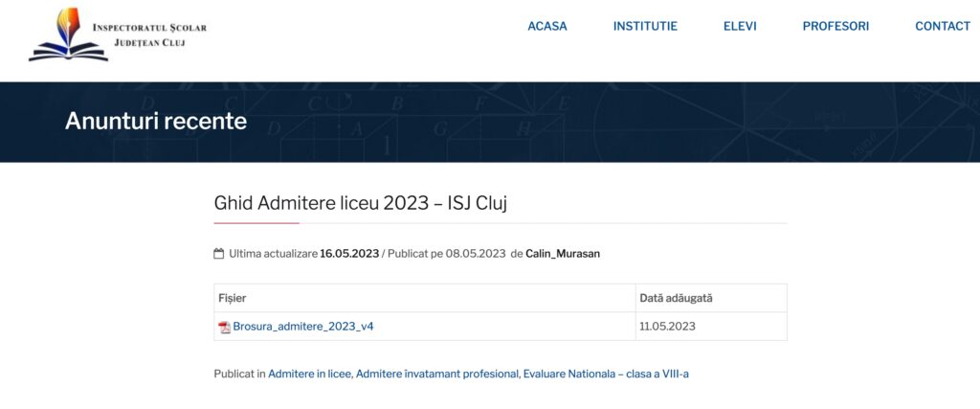Click the book and pen logo icon
Screen dimensions: 980x409
68,34
